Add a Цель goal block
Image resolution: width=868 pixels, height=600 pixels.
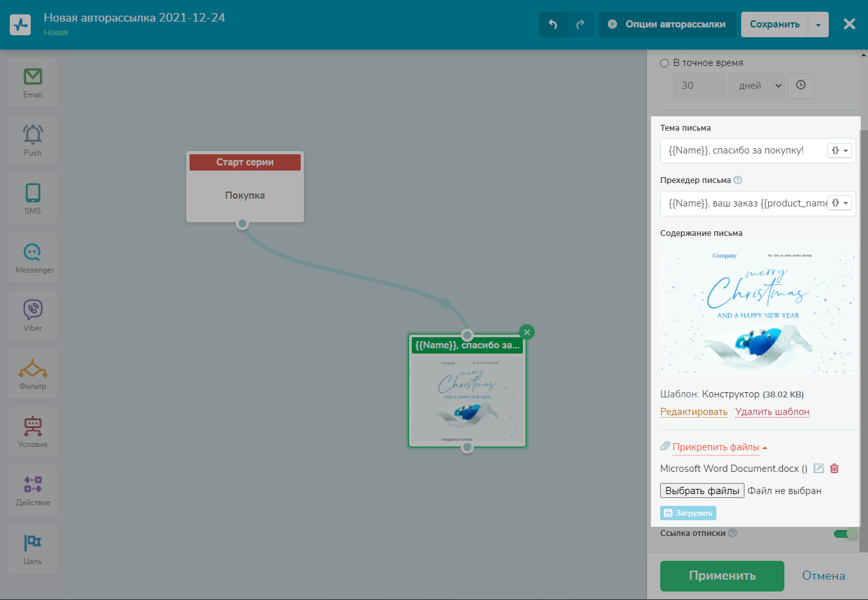click(x=33, y=549)
